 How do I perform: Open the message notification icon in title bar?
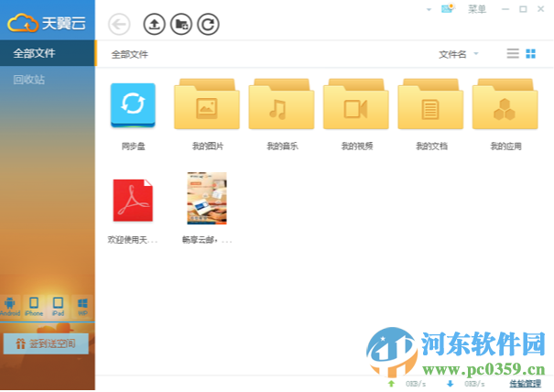pyautogui.click(x=448, y=8)
